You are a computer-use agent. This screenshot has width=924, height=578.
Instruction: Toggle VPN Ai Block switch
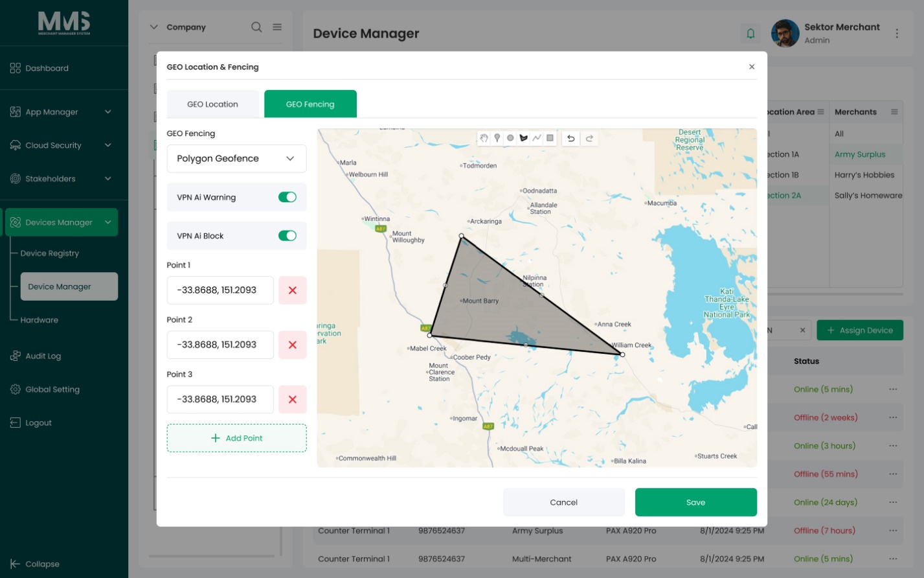click(287, 236)
